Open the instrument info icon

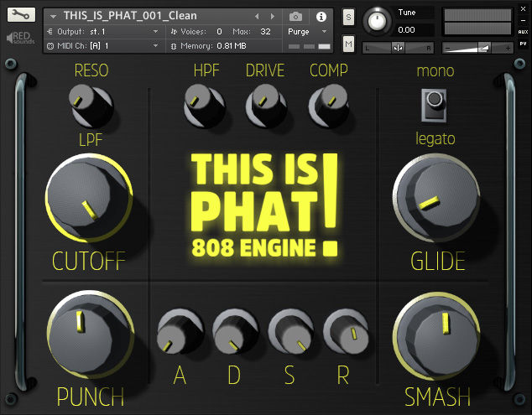coord(321,16)
